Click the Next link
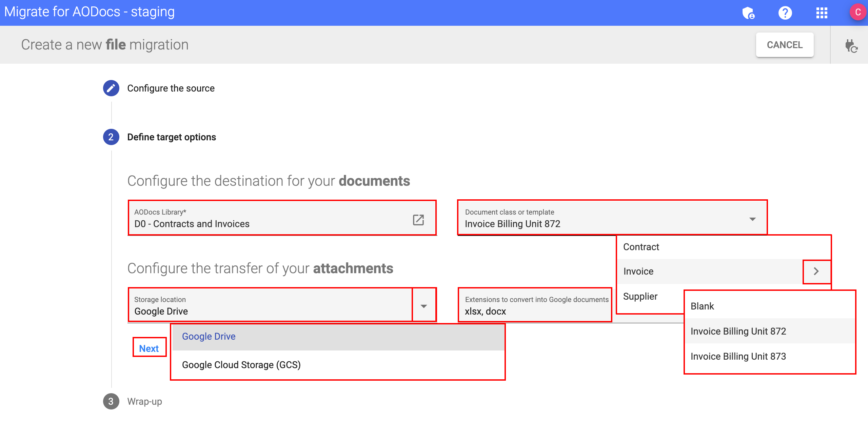 tap(149, 348)
